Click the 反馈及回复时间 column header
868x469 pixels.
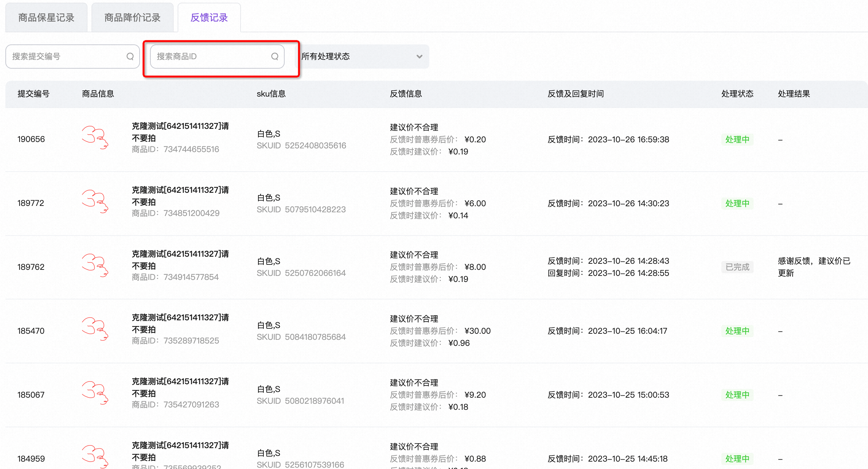pos(576,94)
